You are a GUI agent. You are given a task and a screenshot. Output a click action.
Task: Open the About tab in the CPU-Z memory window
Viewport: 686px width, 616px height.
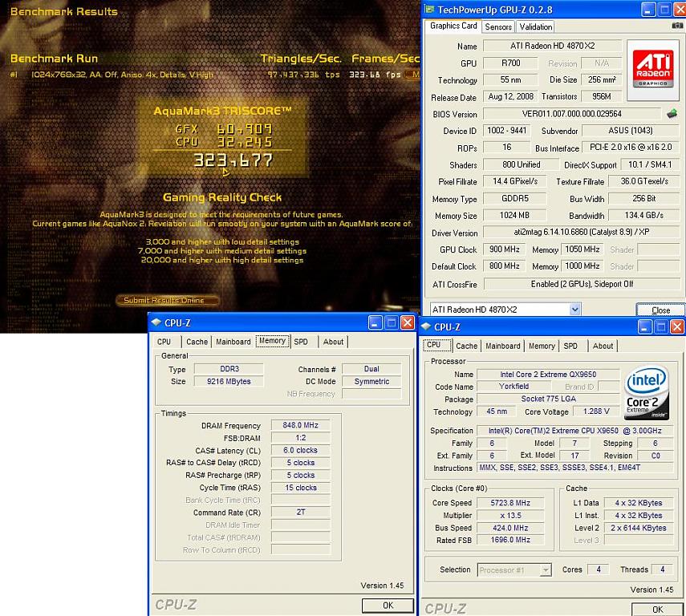click(x=334, y=342)
